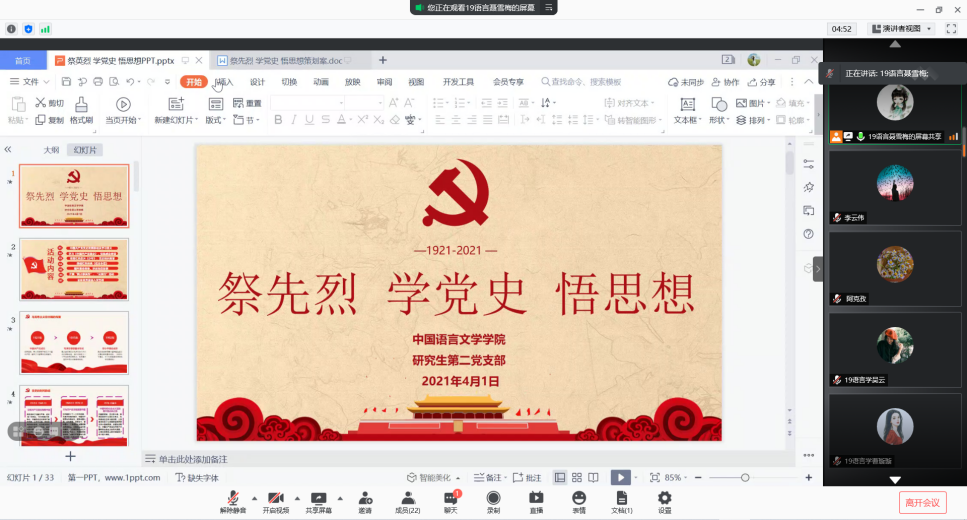The height and width of the screenshot is (520, 967).
Task: Toggle superscript formatting
Action: pyautogui.click(x=363, y=120)
